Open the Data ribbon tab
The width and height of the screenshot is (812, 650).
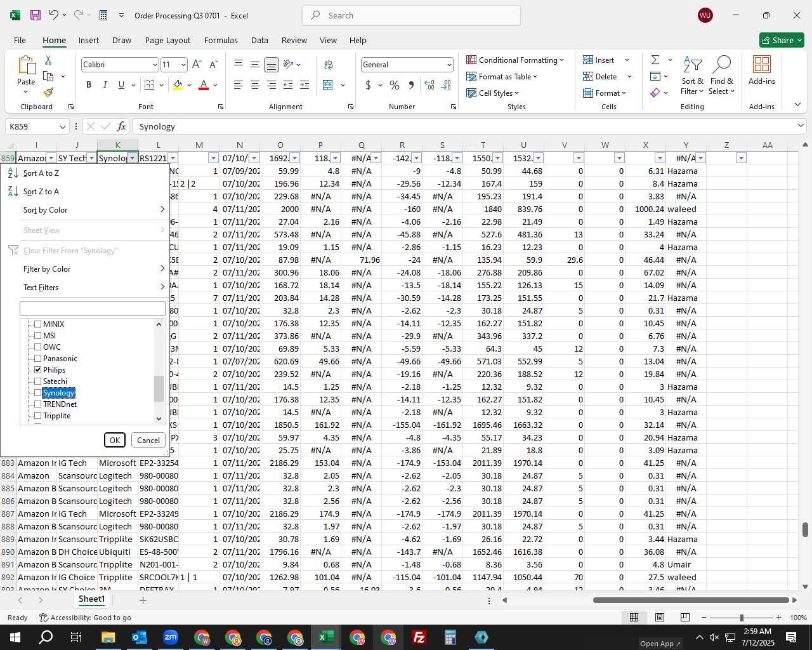pos(259,40)
